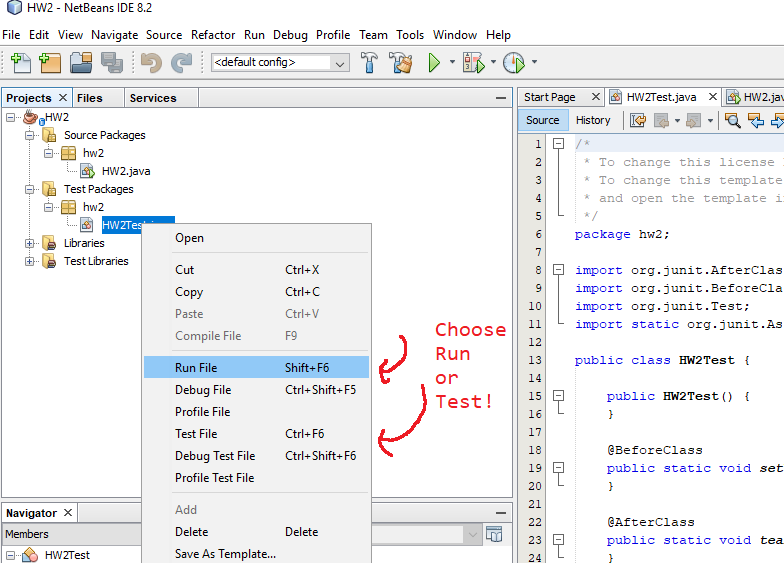Click the Find Previous Occurrence icon

756,120
